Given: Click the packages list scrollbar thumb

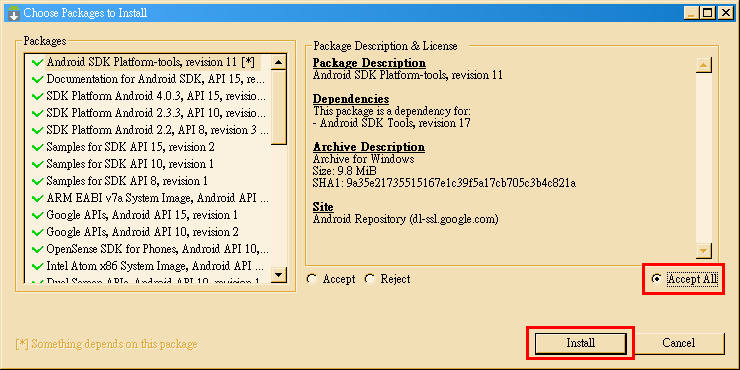Looking at the screenshot, I should pos(279,108).
